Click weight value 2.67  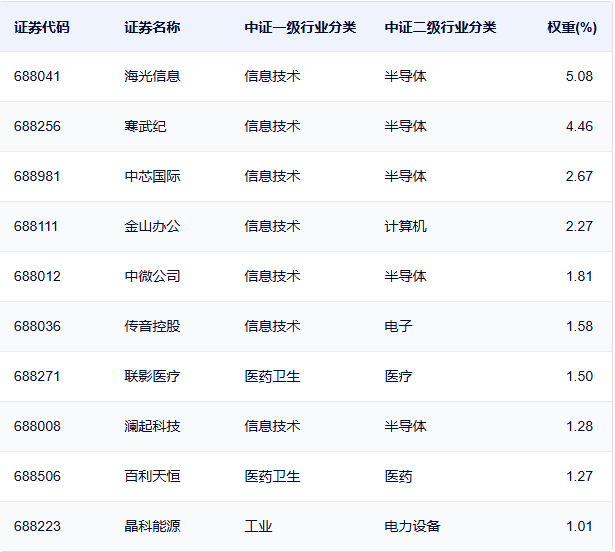[579, 176]
